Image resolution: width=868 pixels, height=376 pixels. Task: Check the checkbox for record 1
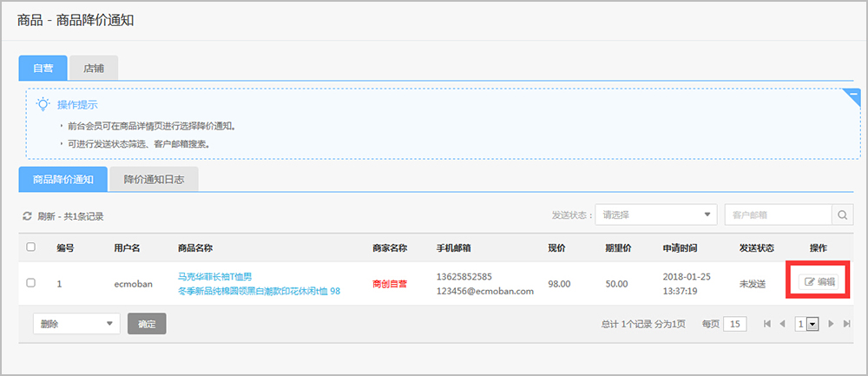coord(31,282)
